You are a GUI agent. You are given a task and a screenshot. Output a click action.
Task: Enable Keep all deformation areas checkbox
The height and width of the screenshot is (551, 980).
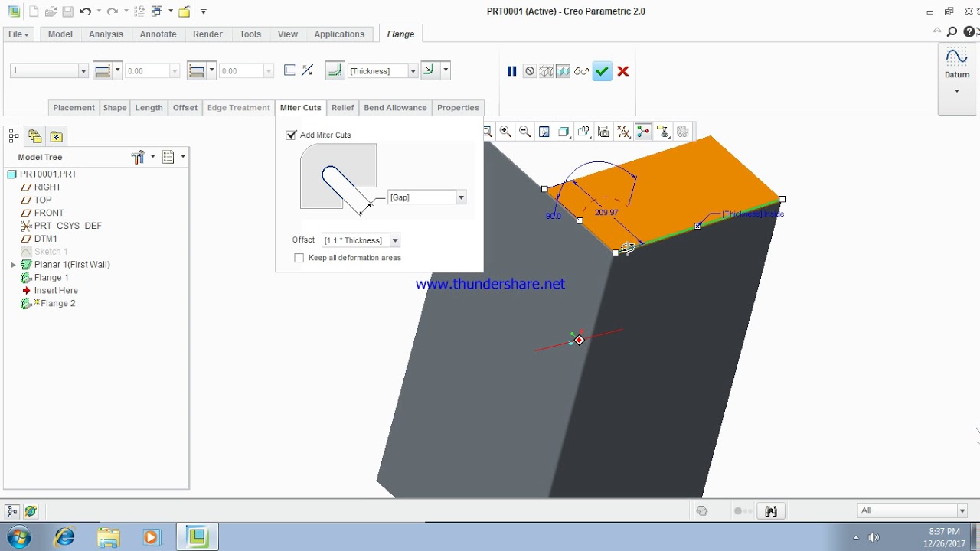(299, 258)
